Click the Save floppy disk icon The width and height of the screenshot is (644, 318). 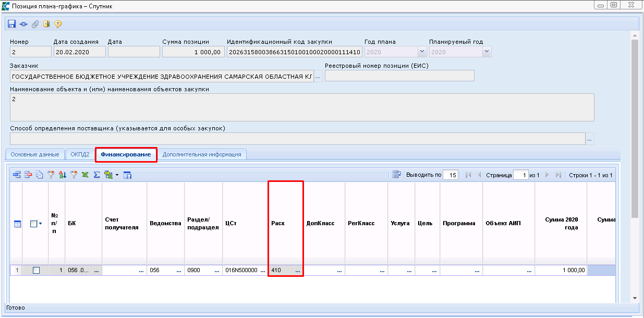click(11, 24)
